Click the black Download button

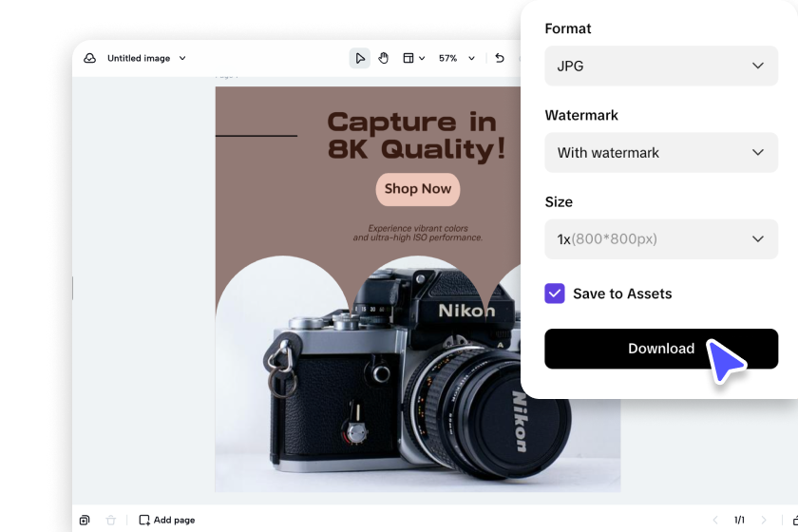tap(661, 349)
